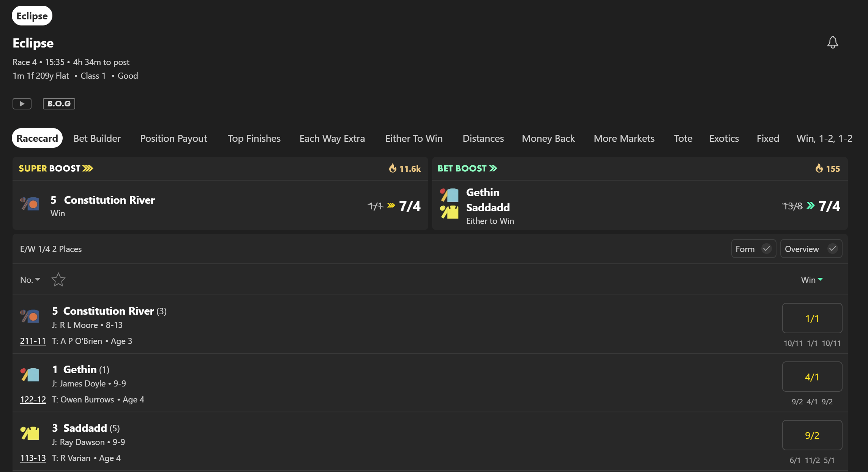Open the Each Way Extra tab
This screenshot has width=868, height=472.
(332, 138)
